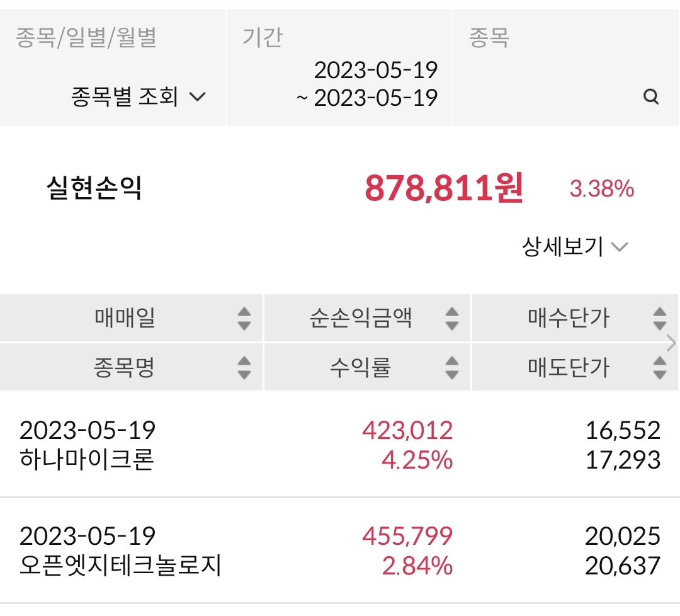Click the 순손익금액 column header
Viewport: 680px width, 616px height.
[x=360, y=318]
